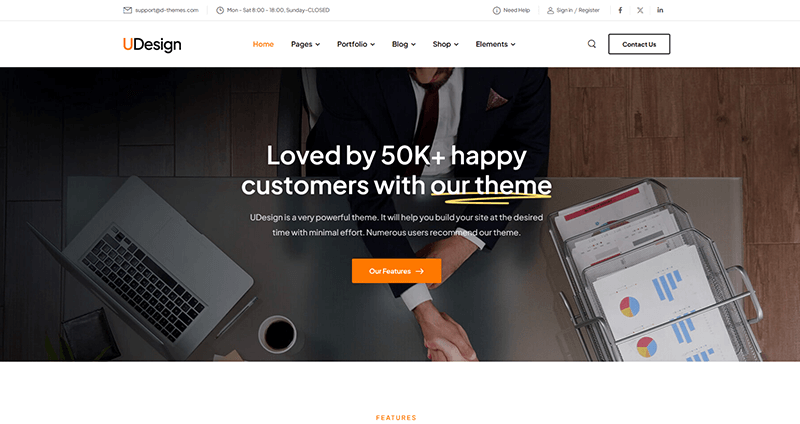Expand the Pages dropdown menu
The height and width of the screenshot is (424, 800).
click(305, 44)
